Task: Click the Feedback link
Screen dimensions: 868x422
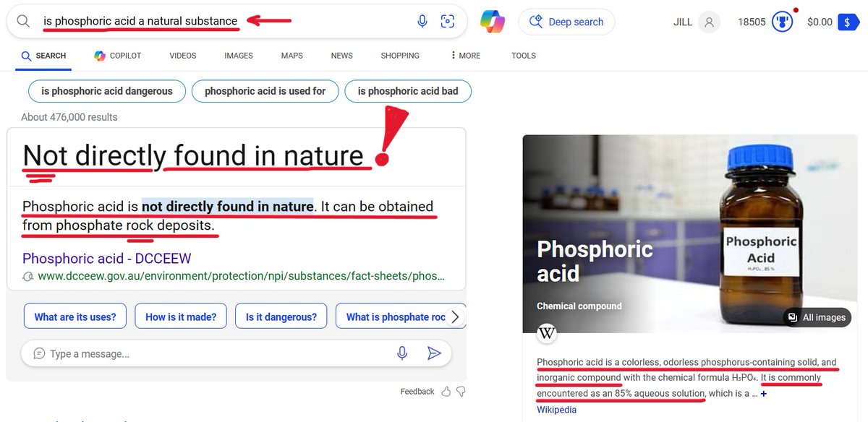Action: point(417,392)
